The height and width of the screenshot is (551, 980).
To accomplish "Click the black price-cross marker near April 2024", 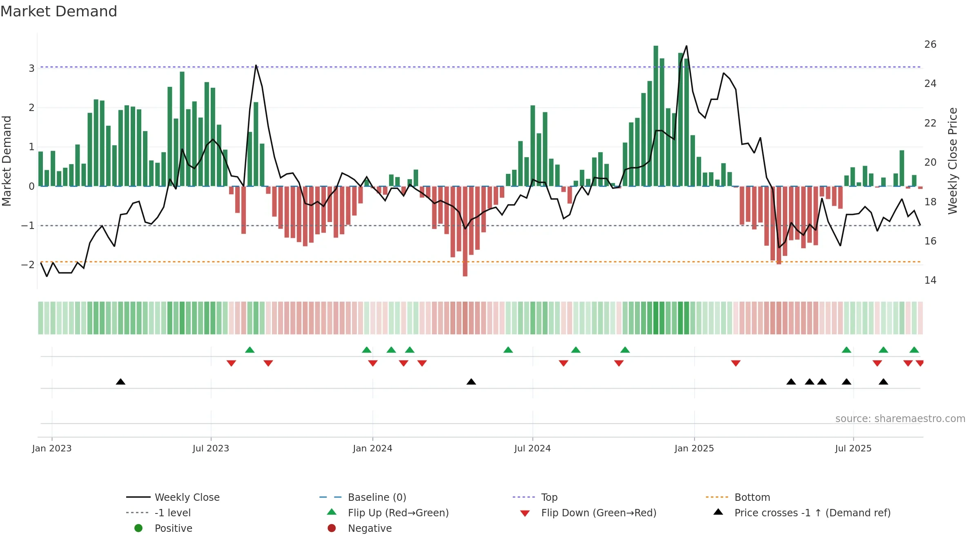I will click(471, 382).
